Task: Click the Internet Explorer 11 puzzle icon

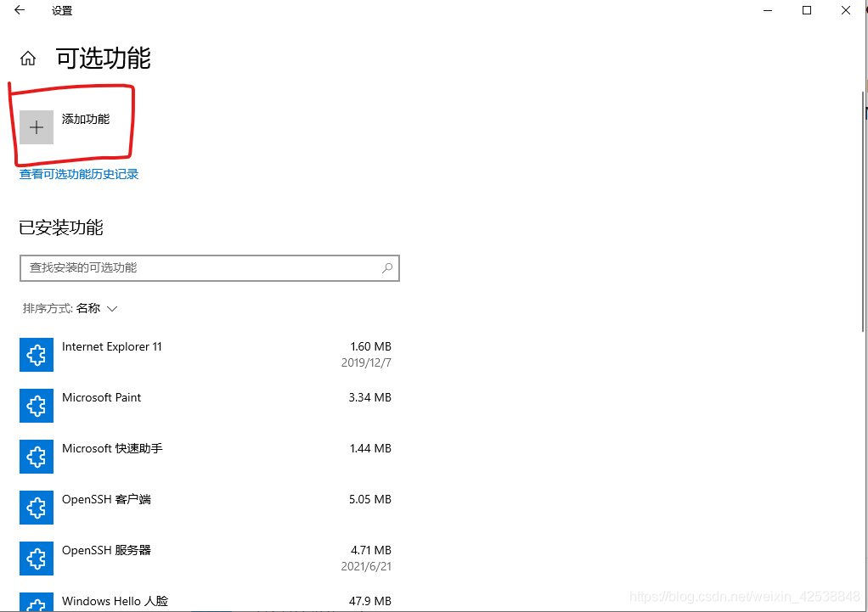Action: (x=37, y=355)
